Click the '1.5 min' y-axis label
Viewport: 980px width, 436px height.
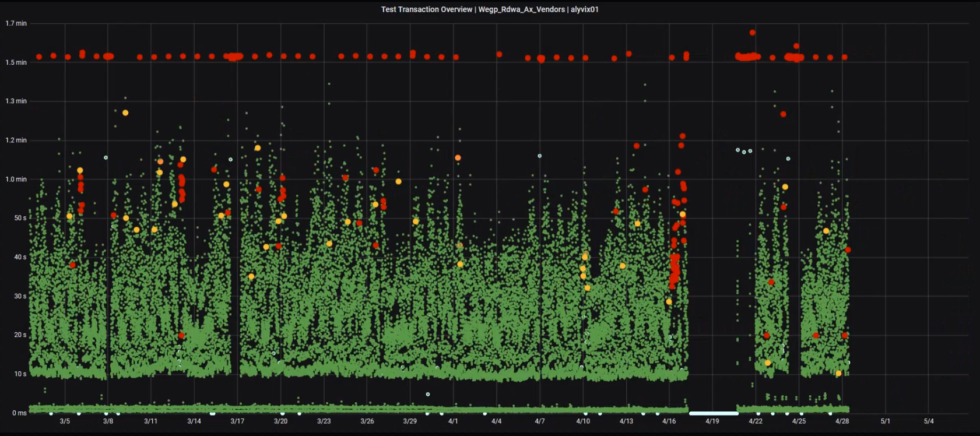(x=16, y=62)
